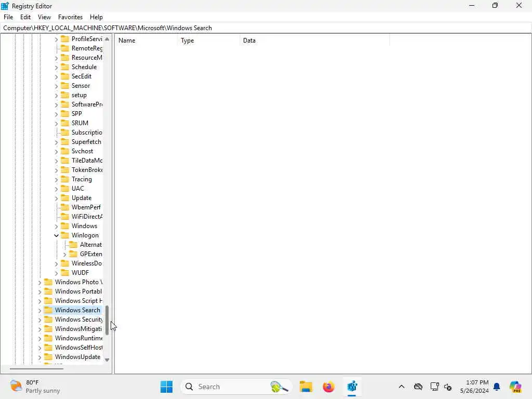Select the Windows Photo folder icon
The height and width of the screenshot is (399, 532).
[x=48, y=282]
